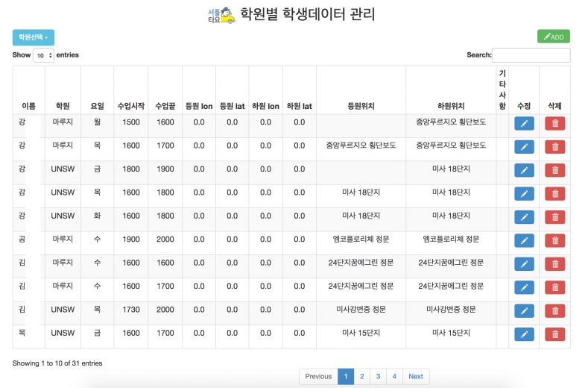Jump to page 4 of results
This screenshot has height=388, width=588.
click(394, 376)
